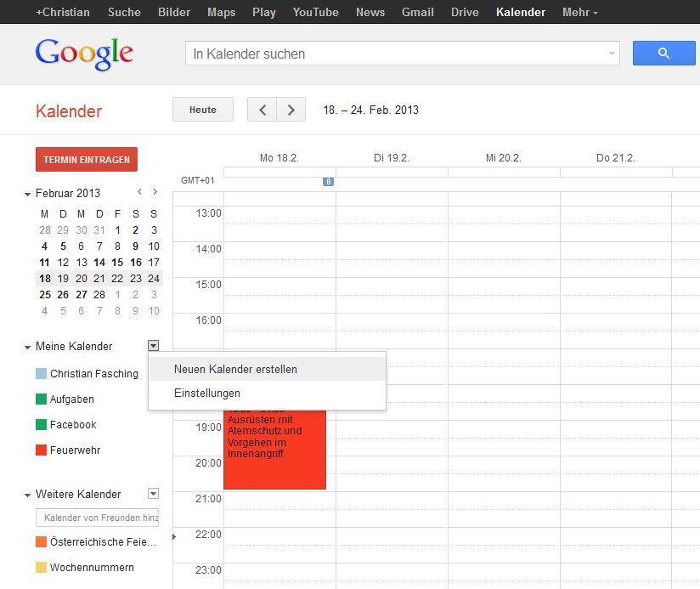700x589 pixels.
Task: Open YouTube in top bar
Action: [316, 12]
